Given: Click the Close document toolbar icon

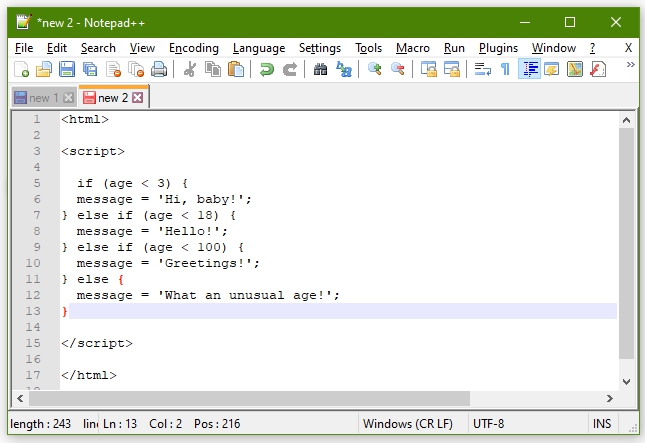Looking at the screenshot, I should (113, 69).
